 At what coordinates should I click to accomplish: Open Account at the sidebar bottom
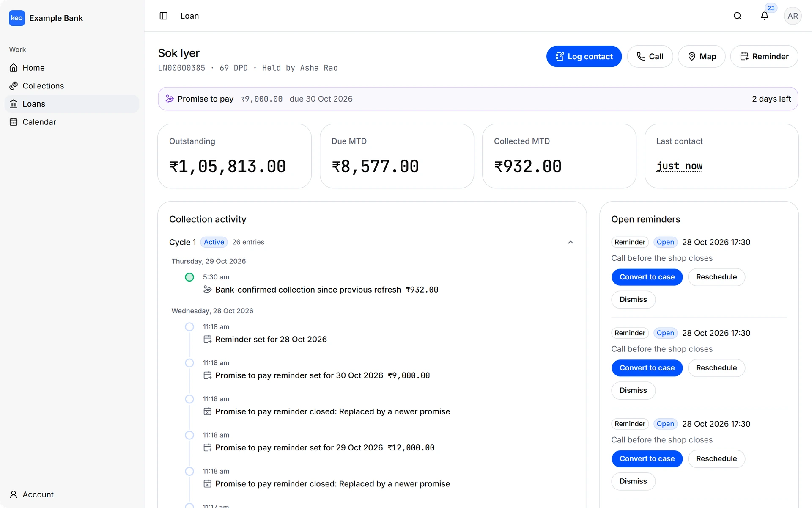coord(72,494)
